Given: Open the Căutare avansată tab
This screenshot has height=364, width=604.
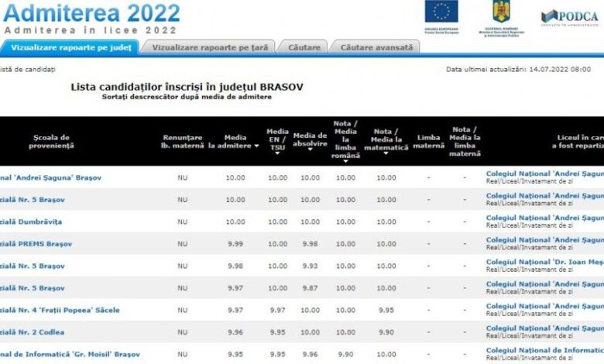Looking at the screenshot, I should [x=376, y=47].
